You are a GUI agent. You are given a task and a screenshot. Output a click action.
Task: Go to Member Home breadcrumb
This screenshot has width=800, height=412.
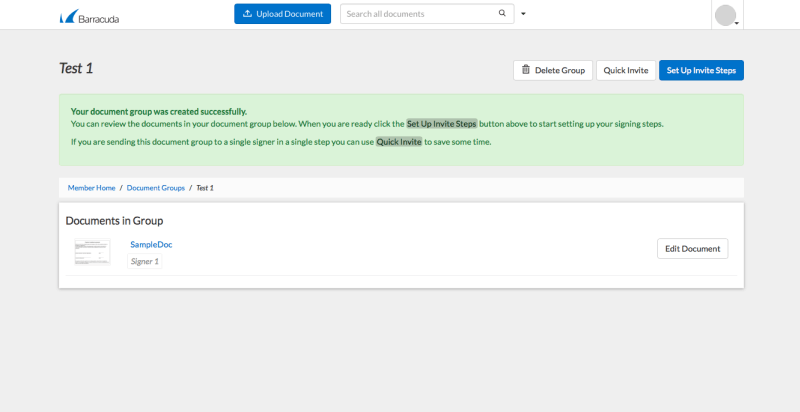point(91,188)
